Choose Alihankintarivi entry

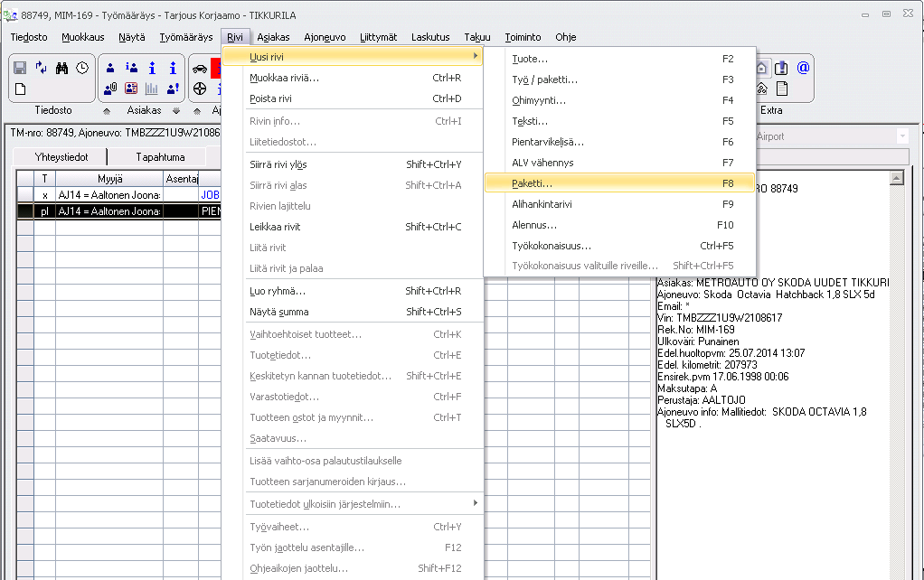click(x=619, y=204)
